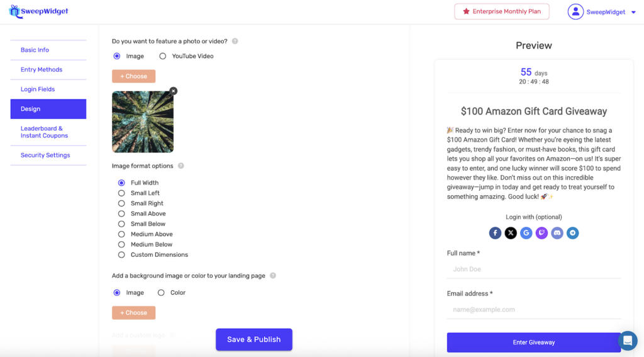Open the chat support widget
The width and height of the screenshot is (644, 357).
point(628,341)
